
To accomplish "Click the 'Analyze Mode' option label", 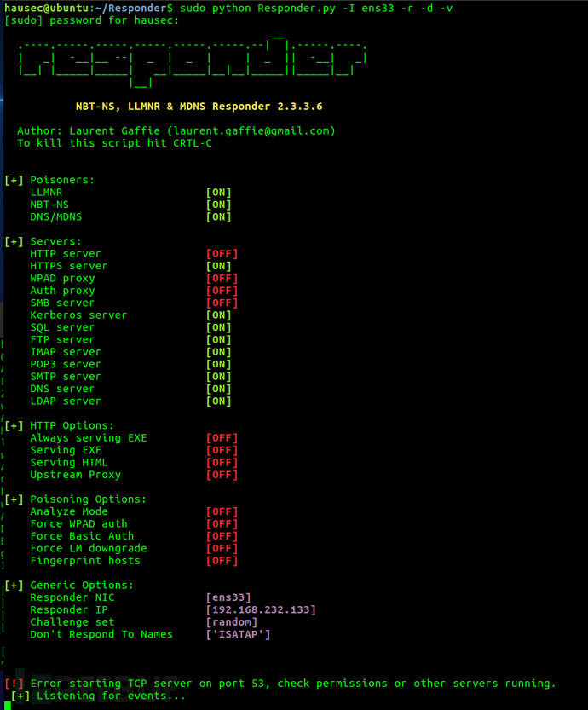I will point(69,511).
